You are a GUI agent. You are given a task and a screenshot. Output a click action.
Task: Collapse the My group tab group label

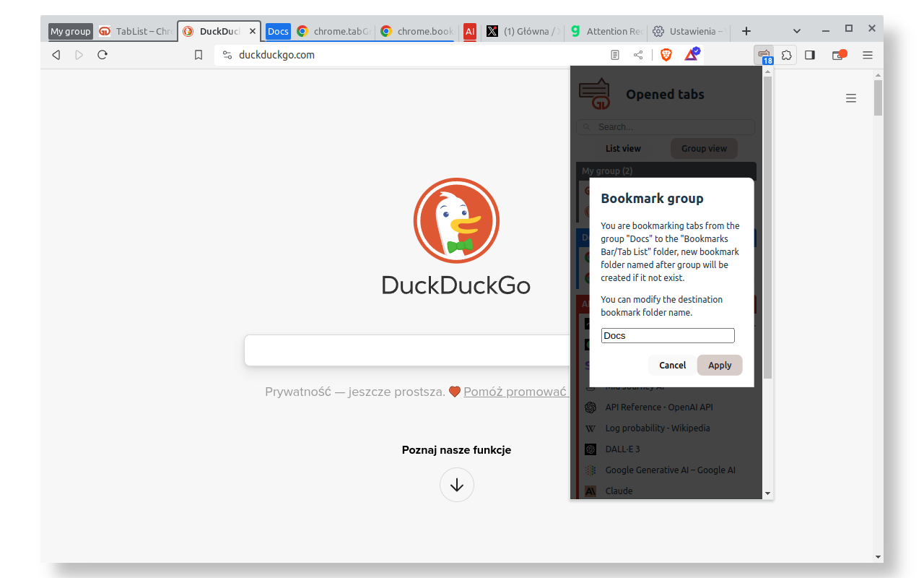point(71,31)
